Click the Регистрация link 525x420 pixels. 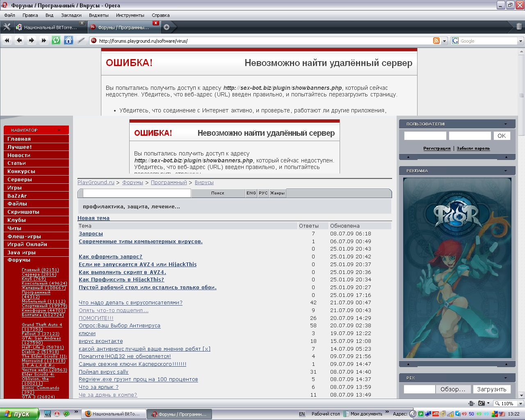pyautogui.click(x=437, y=148)
